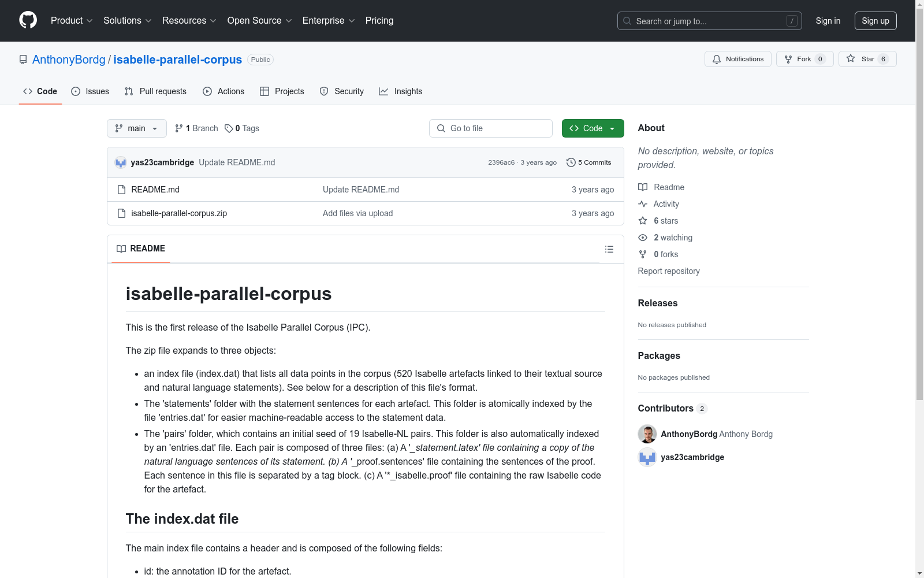Image resolution: width=924 pixels, height=578 pixels.
Task: View the 5 Commits history
Action: coord(589,162)
